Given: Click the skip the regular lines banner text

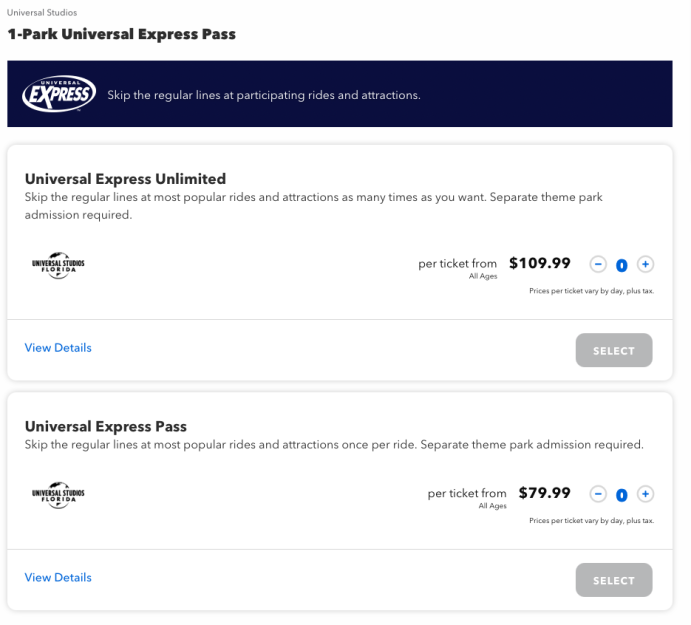Looking at the screenshot, I should pos(264,95).
